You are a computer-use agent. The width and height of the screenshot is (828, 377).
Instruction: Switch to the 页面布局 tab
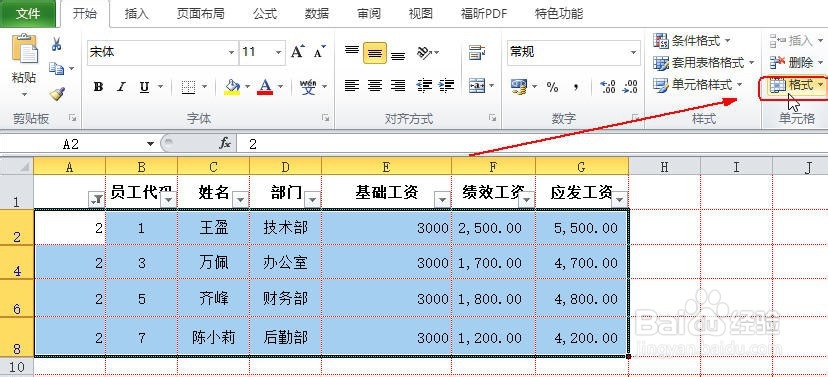click(200, 14)
